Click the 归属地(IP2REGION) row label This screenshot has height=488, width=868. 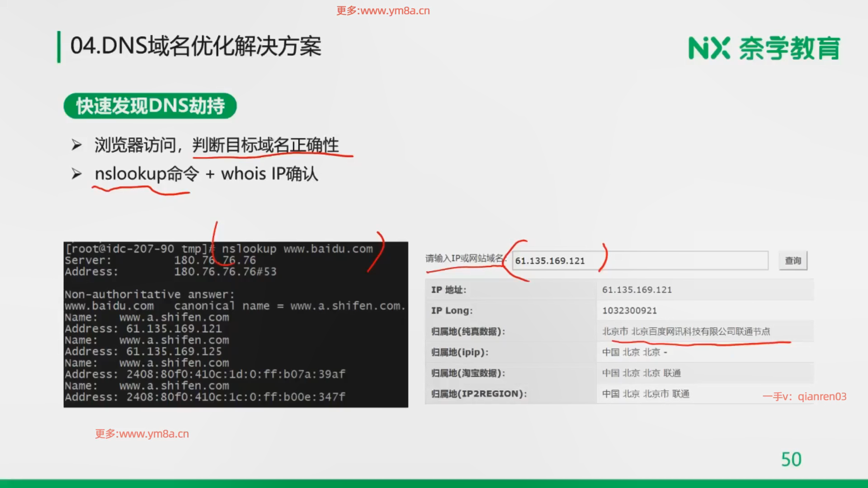(479, 394)
